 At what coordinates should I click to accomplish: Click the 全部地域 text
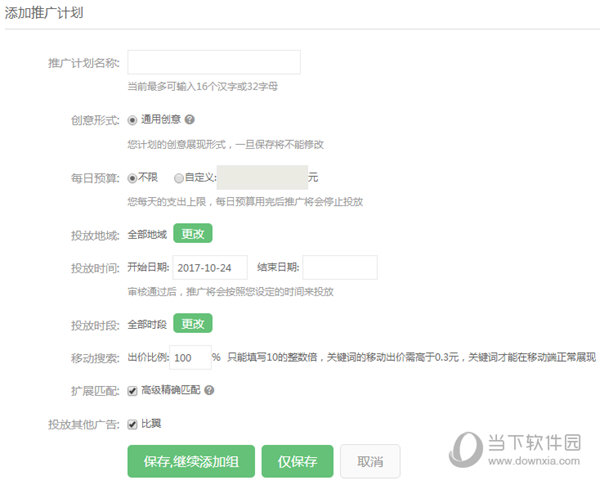pyautogui.click(x=147, y=234)
